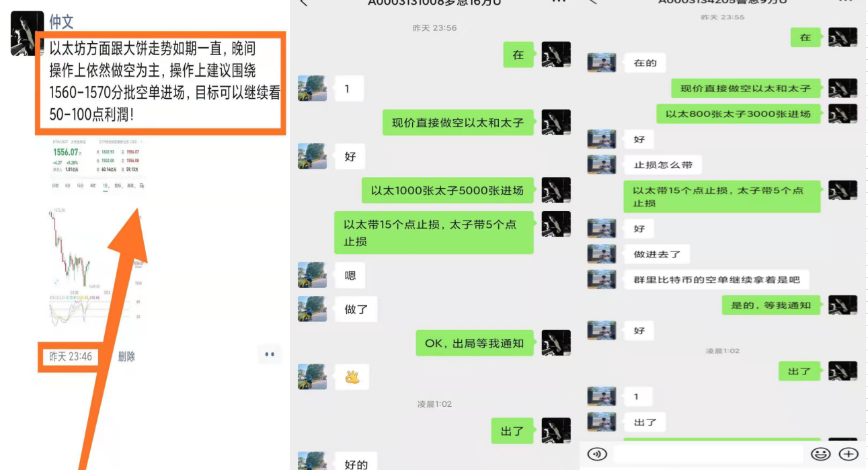This screenshot has height=470, width=868.
Task: Tap the 仲文 name link
Action: tap(61, 21)
